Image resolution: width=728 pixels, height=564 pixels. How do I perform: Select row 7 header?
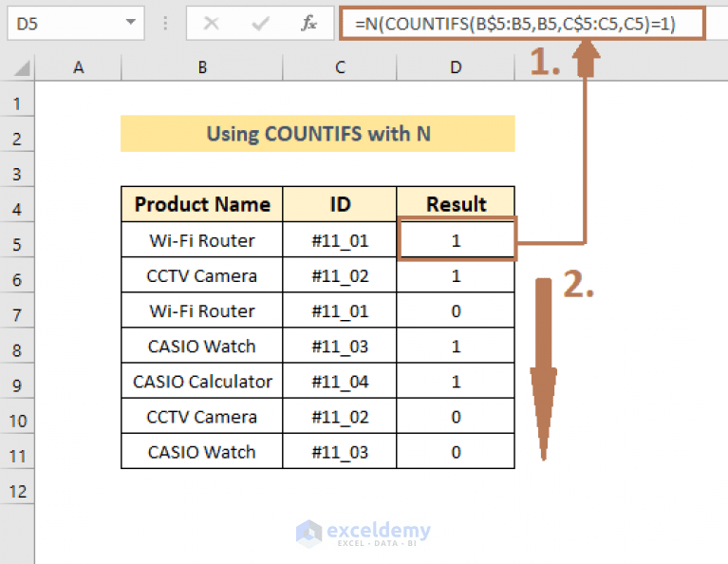(17, 310)
